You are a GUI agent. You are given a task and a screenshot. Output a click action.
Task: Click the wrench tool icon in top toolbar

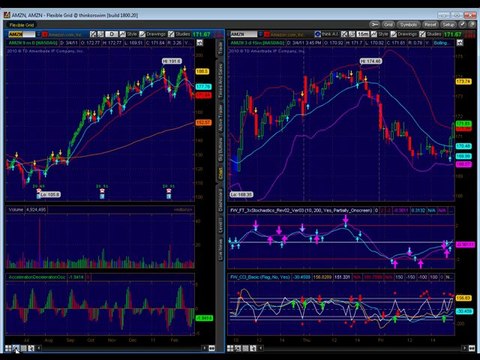point(375,25)
